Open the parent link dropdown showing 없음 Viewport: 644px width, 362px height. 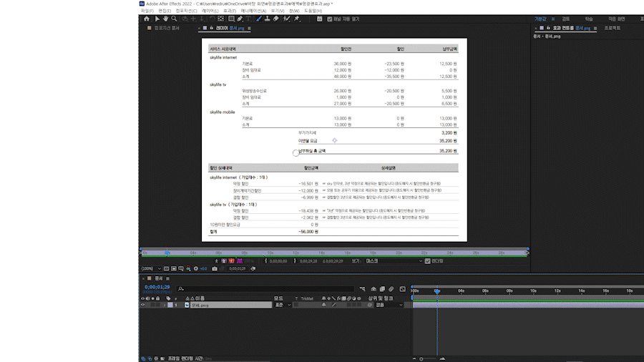(x=389, y=305)
